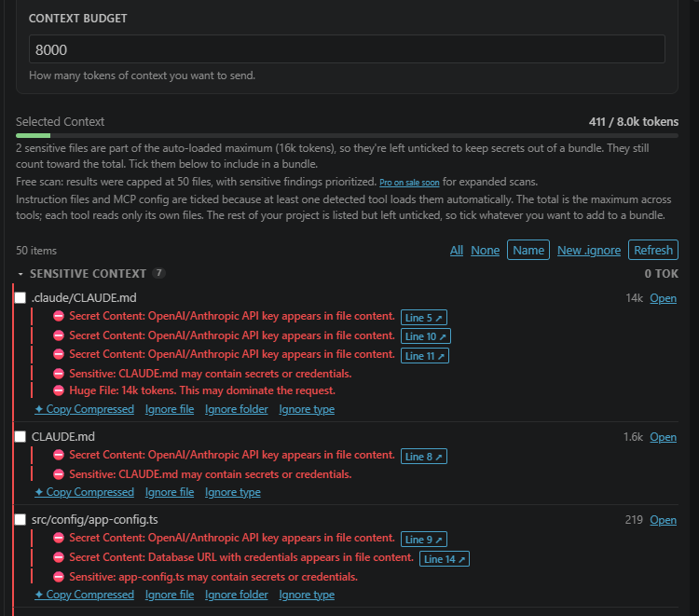The height and width of the screenshot is (616, 699).
Task: Jump to Line 11 in .claude/CLAUDE.md
Action: click(425, 356)
